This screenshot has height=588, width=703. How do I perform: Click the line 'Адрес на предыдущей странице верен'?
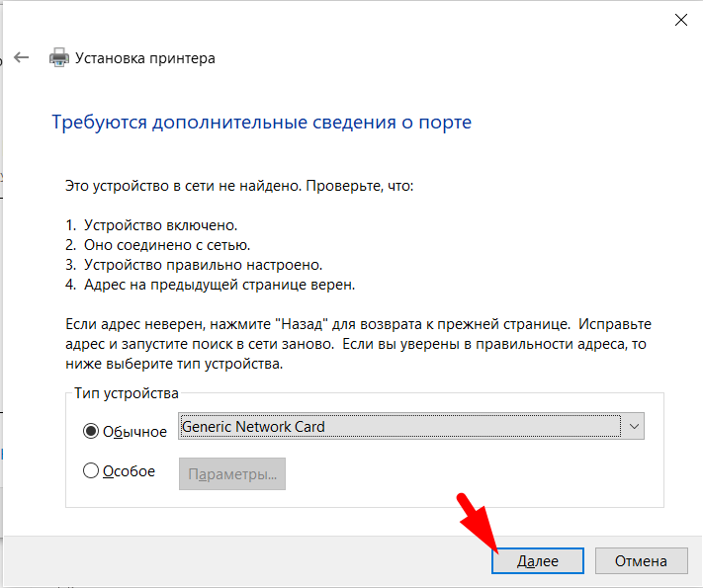click(x=210, y=286)
